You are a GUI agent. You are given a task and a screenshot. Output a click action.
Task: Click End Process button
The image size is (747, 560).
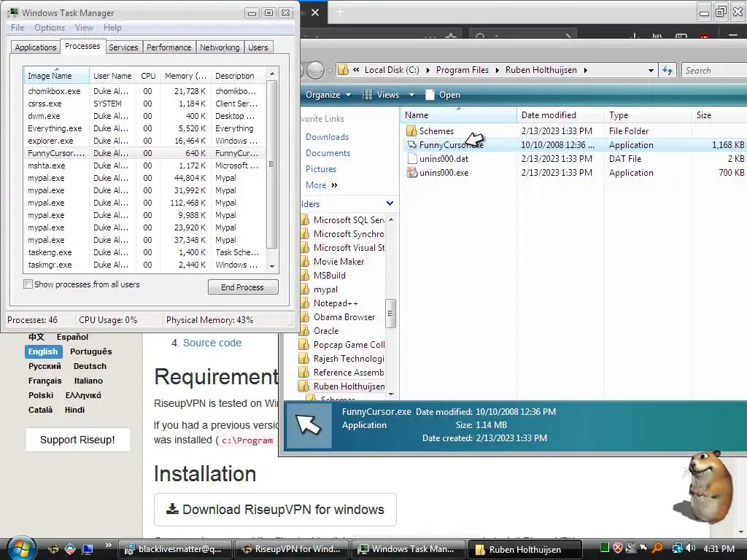click(243, 287)
